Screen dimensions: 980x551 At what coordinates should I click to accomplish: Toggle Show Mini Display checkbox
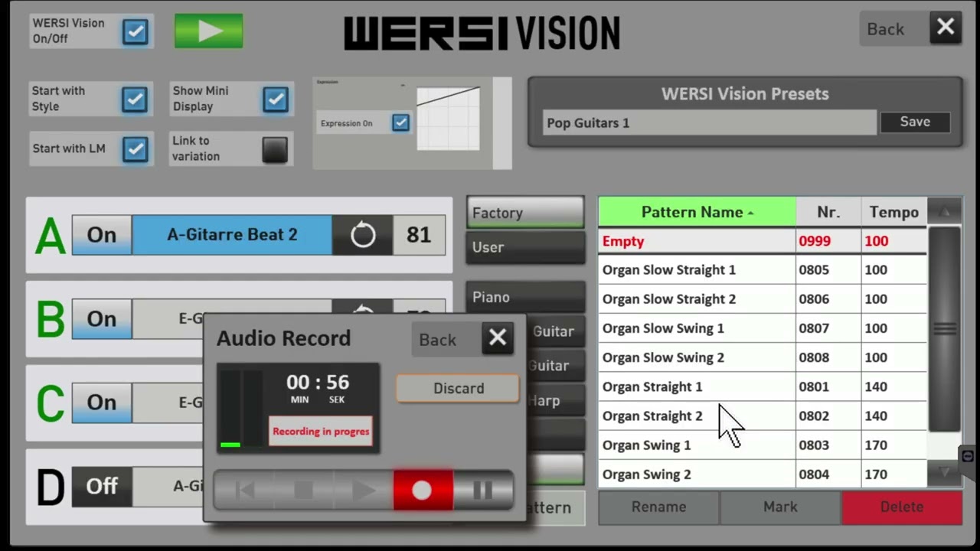(x=275, y=99)
